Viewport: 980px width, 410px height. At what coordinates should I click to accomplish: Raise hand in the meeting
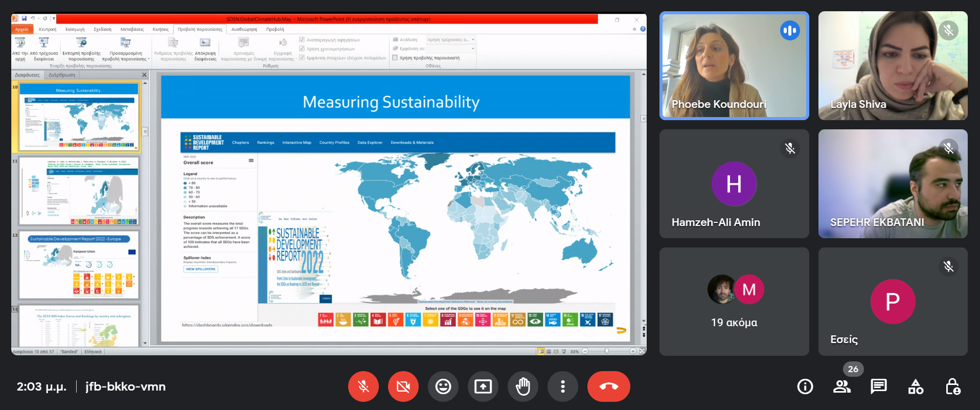(522, 386)
